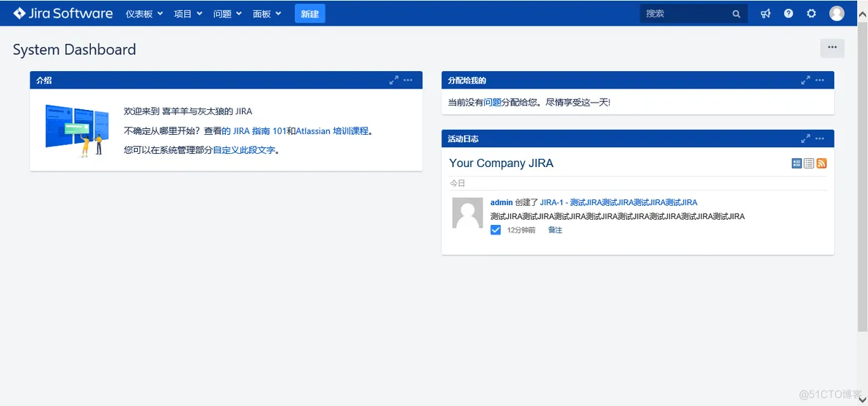Click the Jira Software logo
Image resolution: width=868 pixels, height=406 pixels.
pos(63,13)
